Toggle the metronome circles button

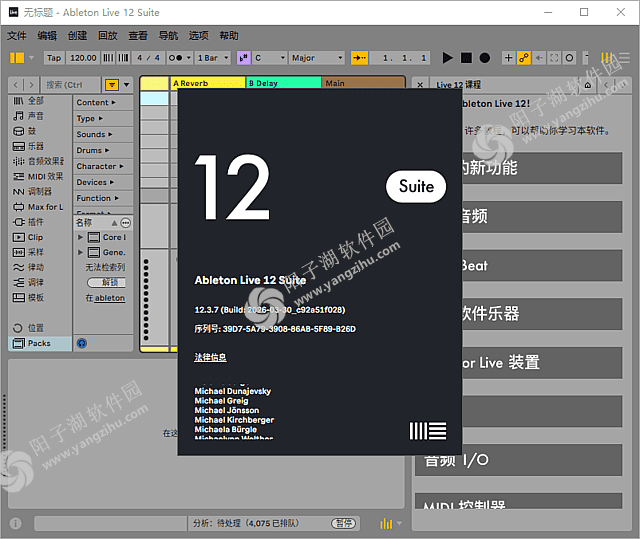pos(179,58)
